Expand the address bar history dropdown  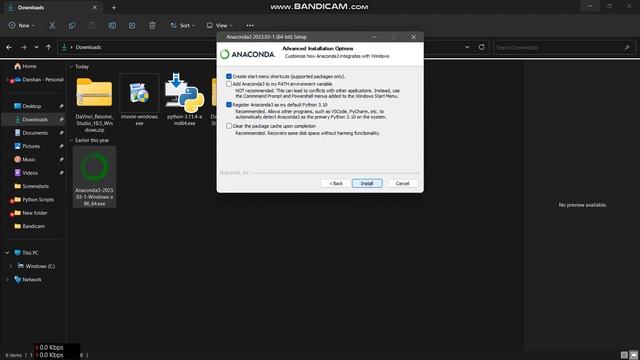[x=467, y=47]
